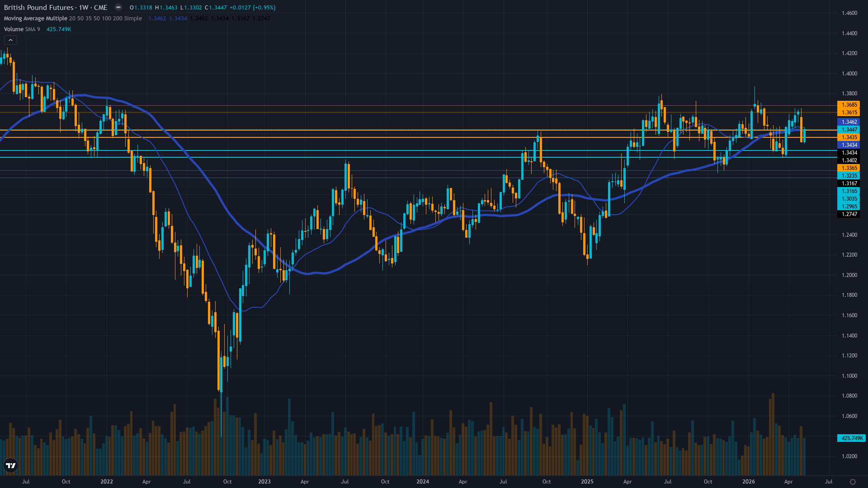Click the TradingView logo
This screenshot has width=868, height=488.
coord(10,465)
